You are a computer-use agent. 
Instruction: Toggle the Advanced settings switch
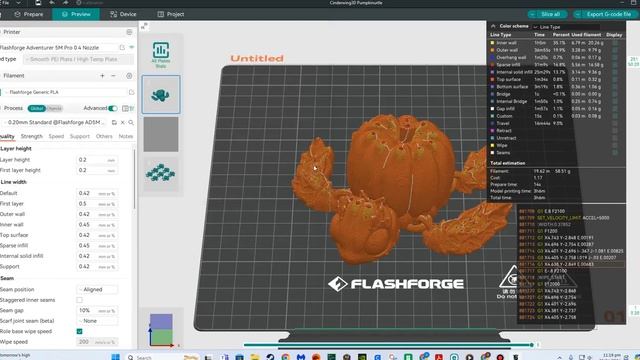(113, 108)
